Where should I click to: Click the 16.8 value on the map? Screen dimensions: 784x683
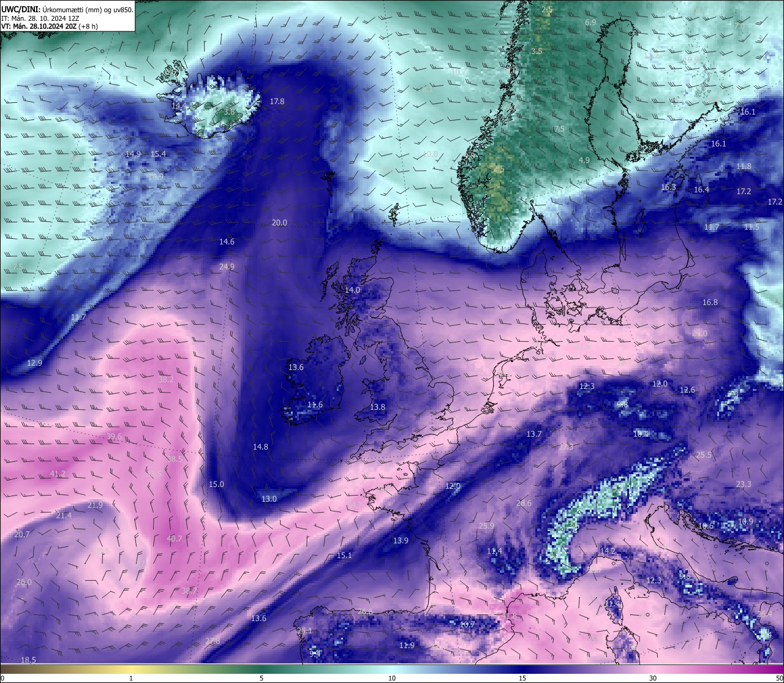(x=710, y=302)
